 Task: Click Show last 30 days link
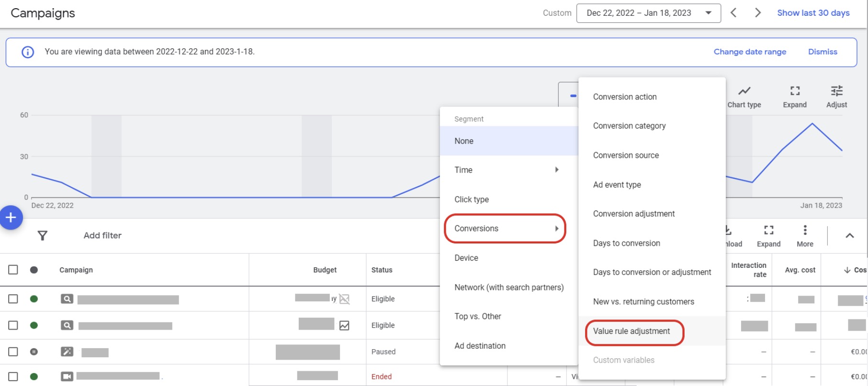(813, 13)
